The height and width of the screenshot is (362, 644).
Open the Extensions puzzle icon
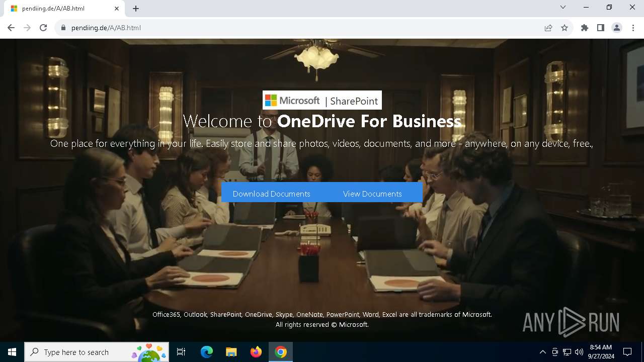point(585,28)
